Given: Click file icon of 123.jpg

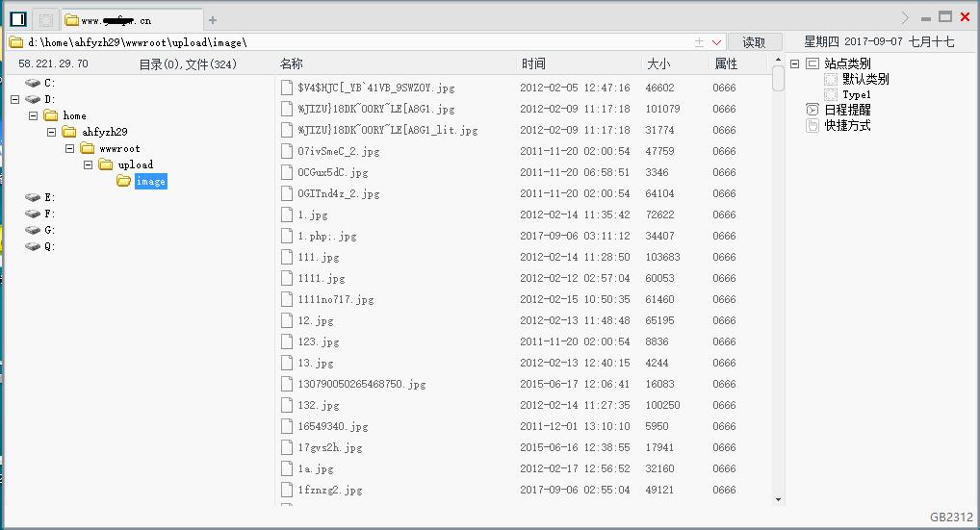Looking at the screenshot, I should (x=287, y=341).
